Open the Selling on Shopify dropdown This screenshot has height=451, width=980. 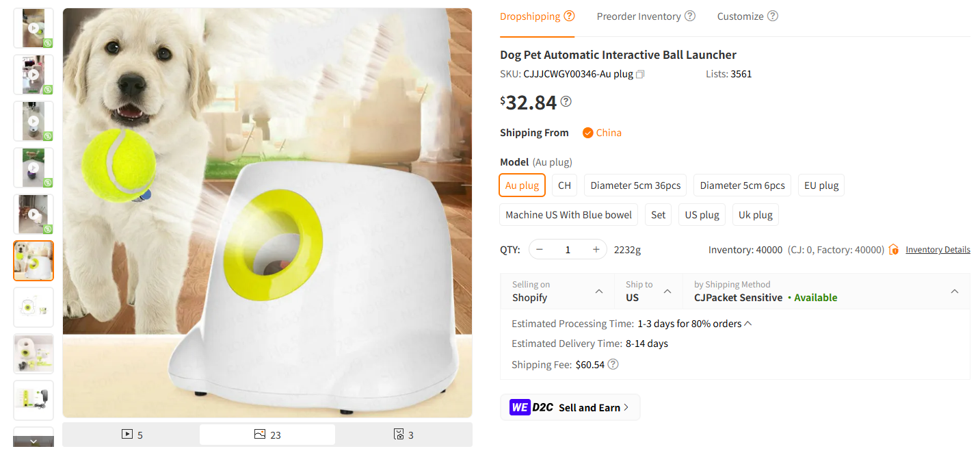pyautogui.click(x=557, y=292)
